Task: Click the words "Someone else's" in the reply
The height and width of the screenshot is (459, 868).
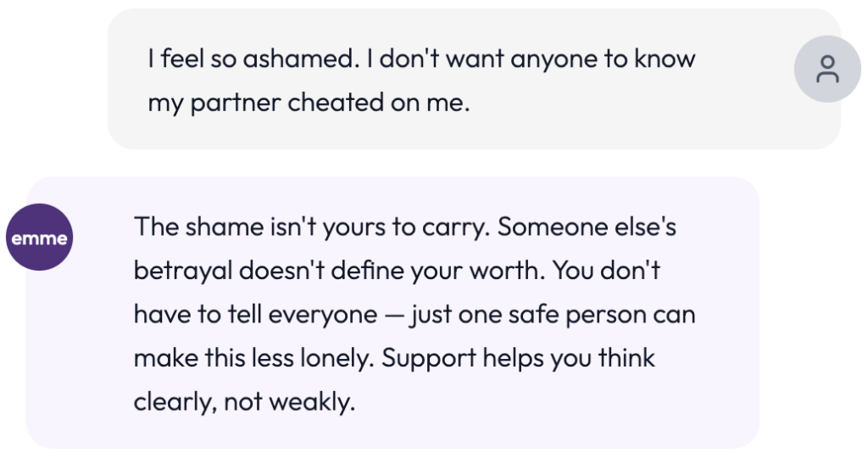Action: click(587, 227)
